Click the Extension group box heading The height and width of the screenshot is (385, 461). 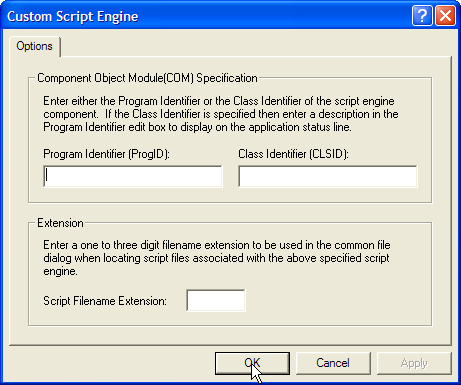tap(60, 223)
